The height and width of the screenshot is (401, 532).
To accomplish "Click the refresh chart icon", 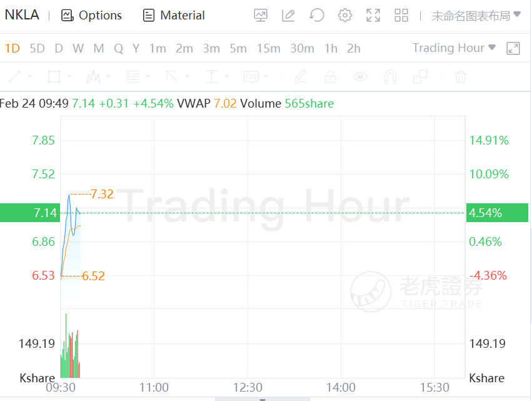I will pyautogui.click(x=317, y=16).
